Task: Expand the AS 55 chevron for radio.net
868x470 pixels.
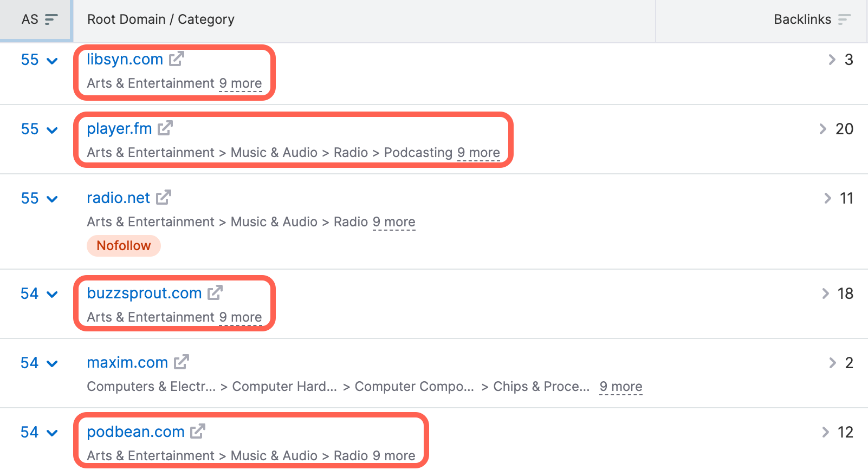Action: pos(53,199)
